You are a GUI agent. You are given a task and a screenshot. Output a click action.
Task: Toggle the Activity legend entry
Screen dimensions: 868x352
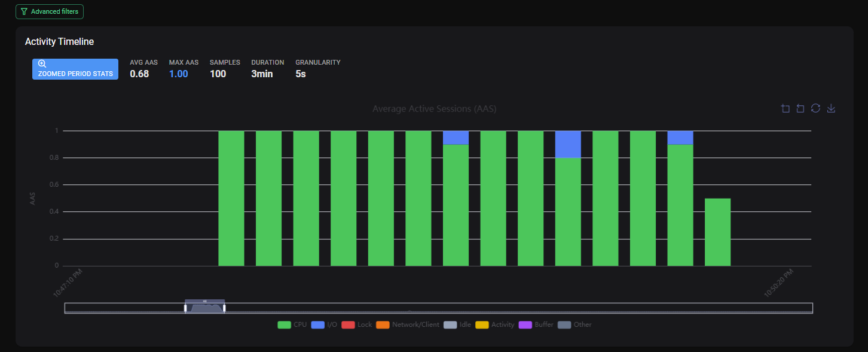[495, 324]
